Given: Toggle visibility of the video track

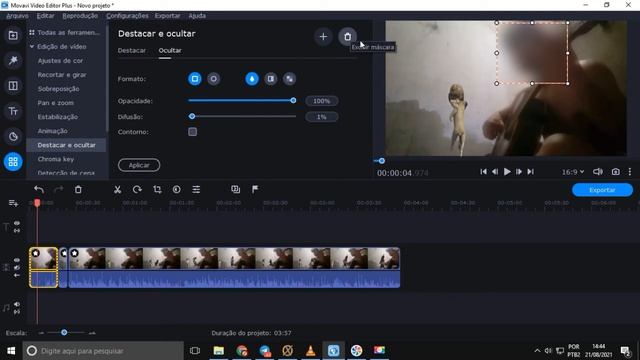Looking at the screenshot, I should point(17,260).
